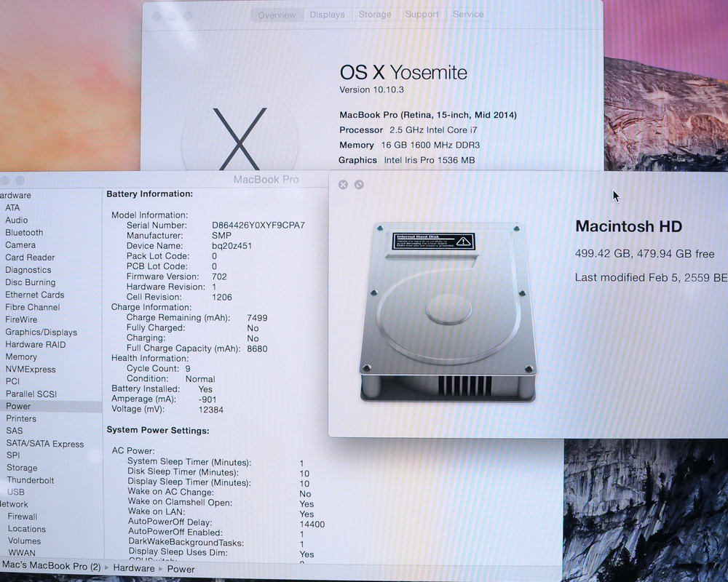Screen dimensions: 728x582
Task: Select Bluetooth in the sidebar
Action: click(x=24, y=233)
